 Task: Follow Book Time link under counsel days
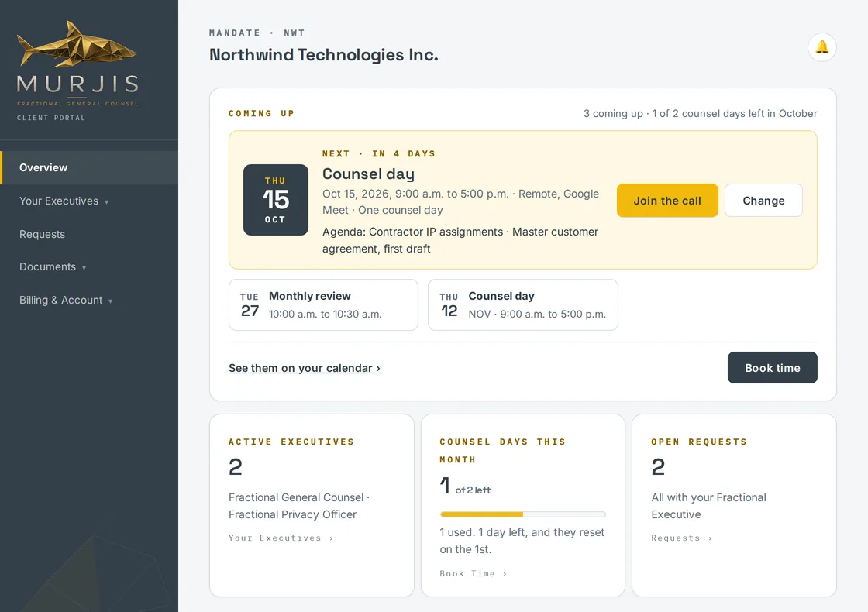point(474,574)
